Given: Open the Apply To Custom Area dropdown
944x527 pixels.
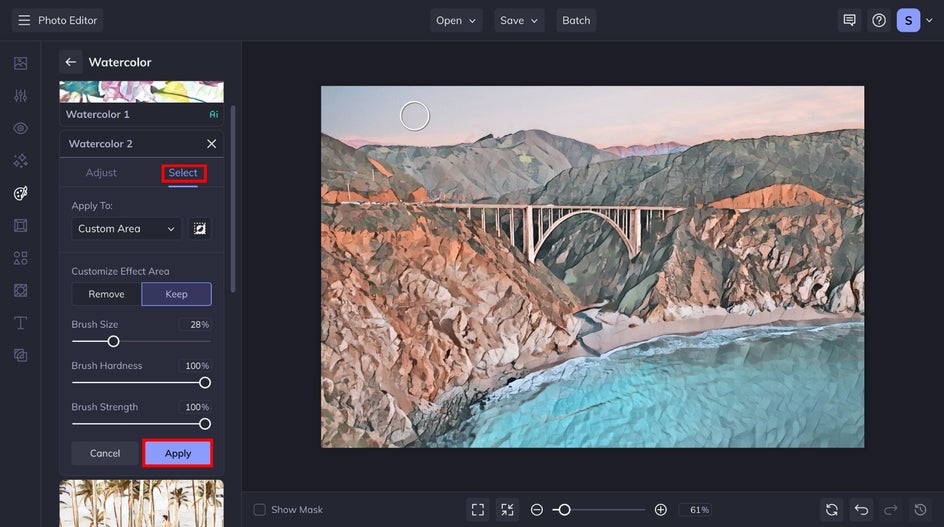Looking at the screenshot, I should tap(126, 229).
